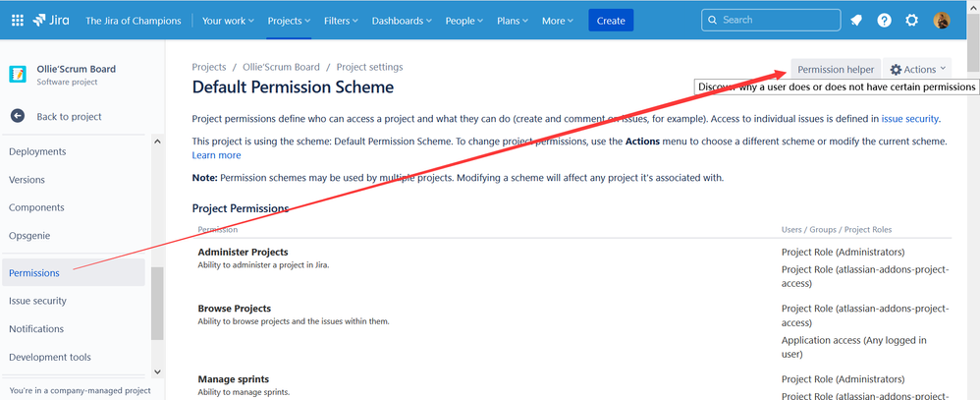Click the Permission helper button

click(x=836, y=70)
